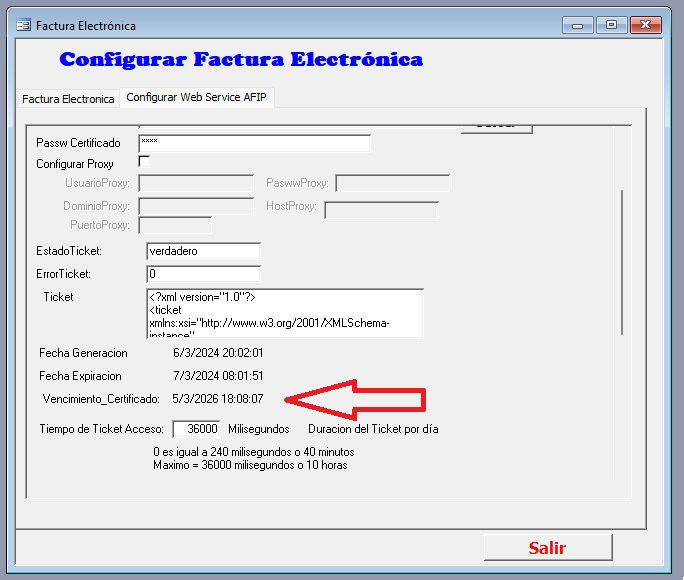684x580 pixels.
Task: Click the PaswwProxy text field
Action: [x=392, y=183]
